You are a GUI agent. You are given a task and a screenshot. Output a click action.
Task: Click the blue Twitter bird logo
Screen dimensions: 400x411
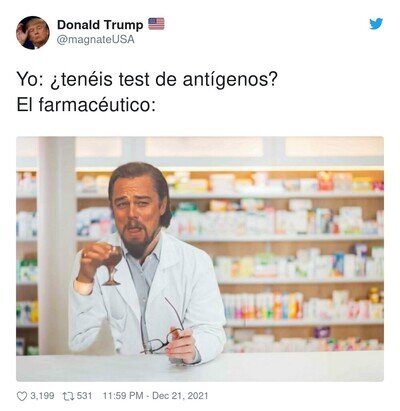[376, 24]
